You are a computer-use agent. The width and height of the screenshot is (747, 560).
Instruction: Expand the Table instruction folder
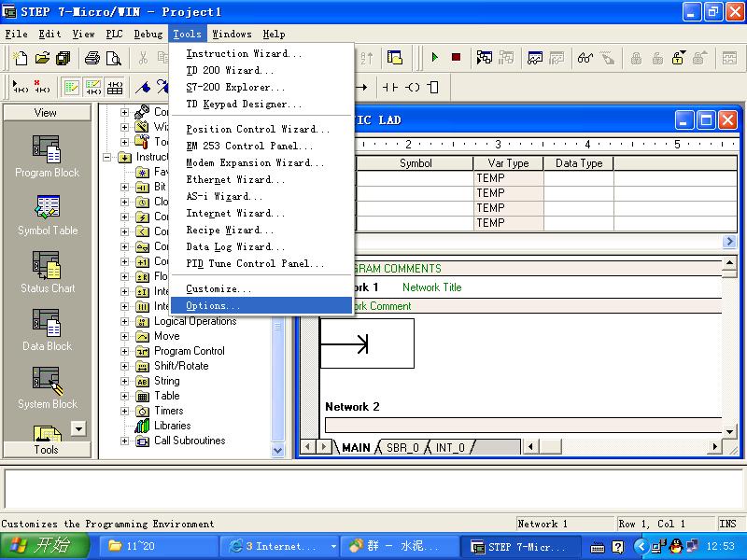tap(124, 396)
